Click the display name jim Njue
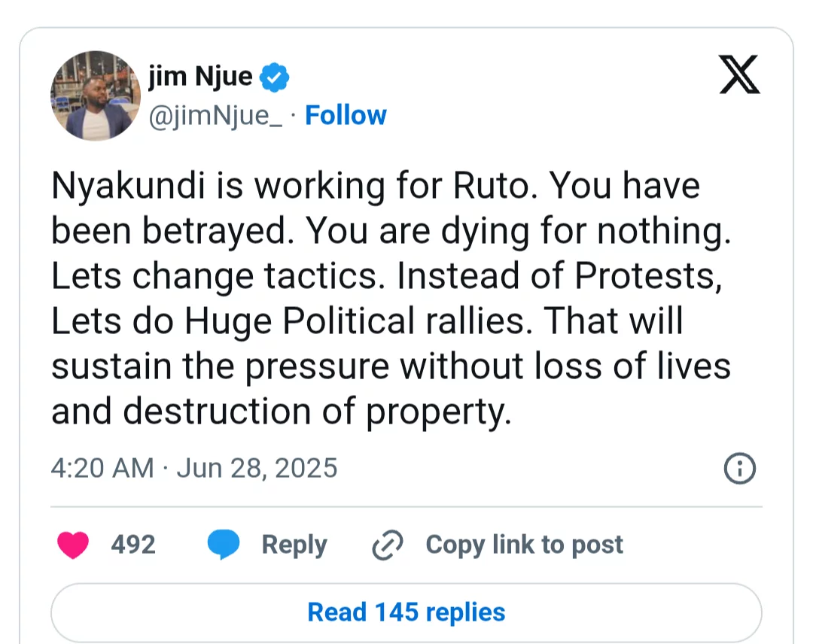Viewport: 813px width, 644px height. coord(200,77)
